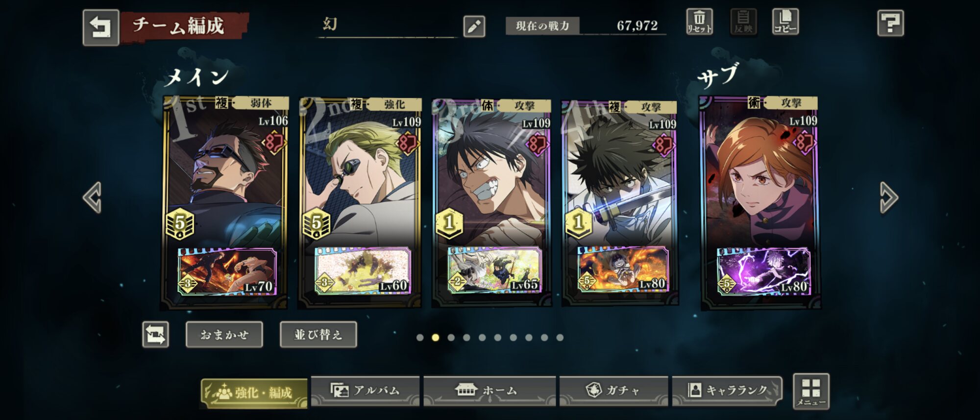
Task: Click the リセット trash icon
Action: click(699, 22)
